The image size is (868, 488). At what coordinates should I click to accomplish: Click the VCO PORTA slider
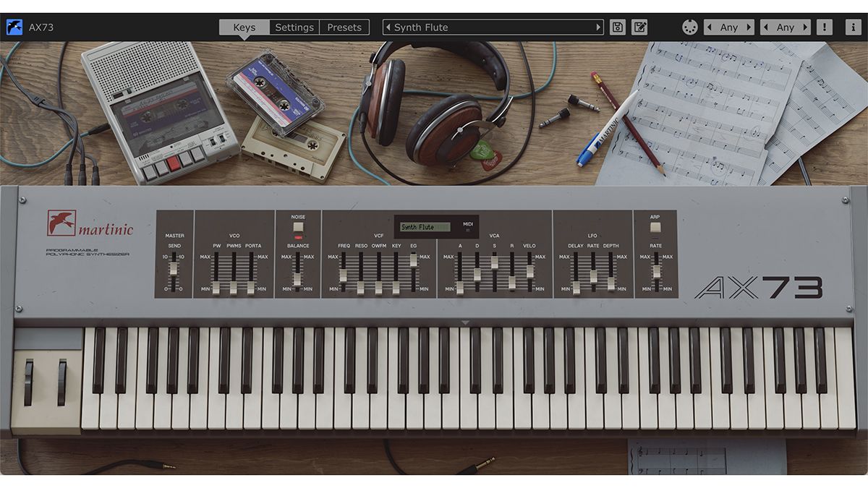[x=251, y=272]
